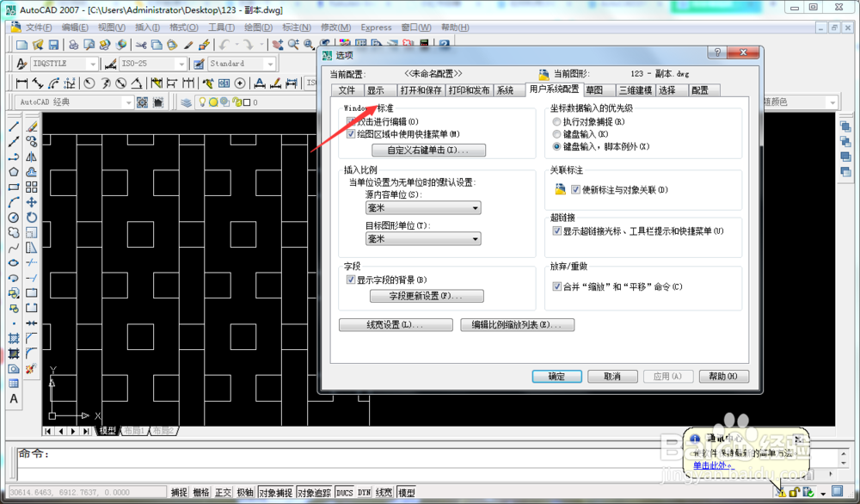
Task: Select the Linear dimension tool
Action: (x=22, y=83)
